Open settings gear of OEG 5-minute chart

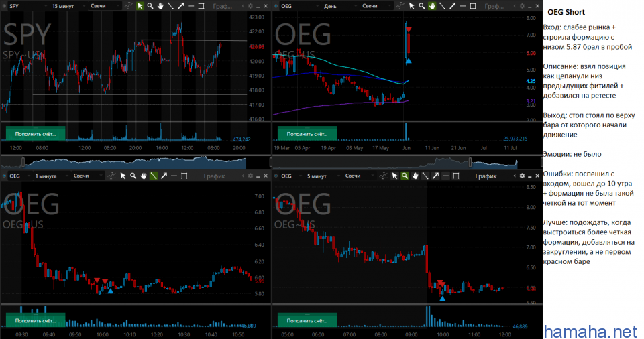click(x=522, y=176)
